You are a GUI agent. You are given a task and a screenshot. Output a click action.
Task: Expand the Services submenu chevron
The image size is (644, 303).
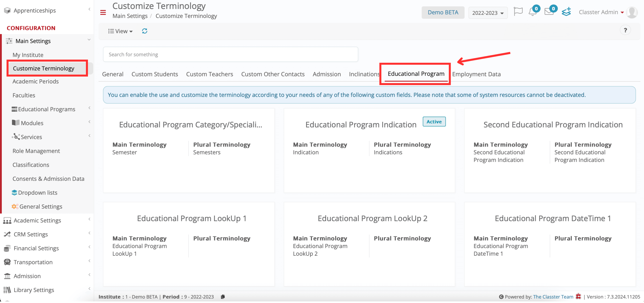89,136
